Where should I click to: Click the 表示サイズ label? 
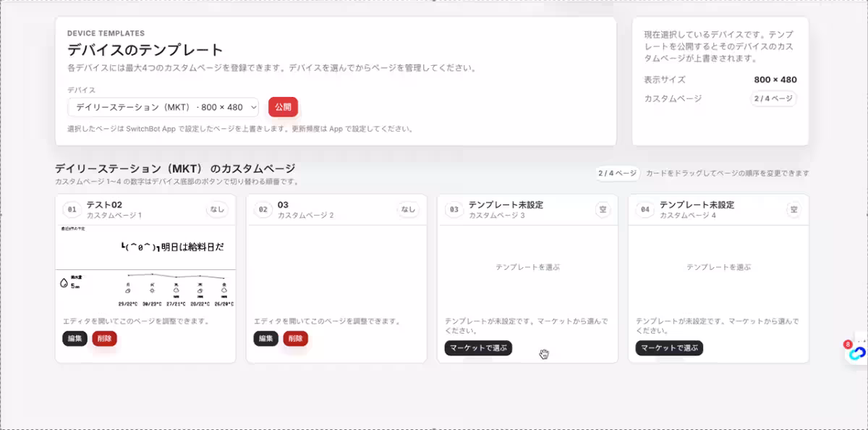coord(665,80)
